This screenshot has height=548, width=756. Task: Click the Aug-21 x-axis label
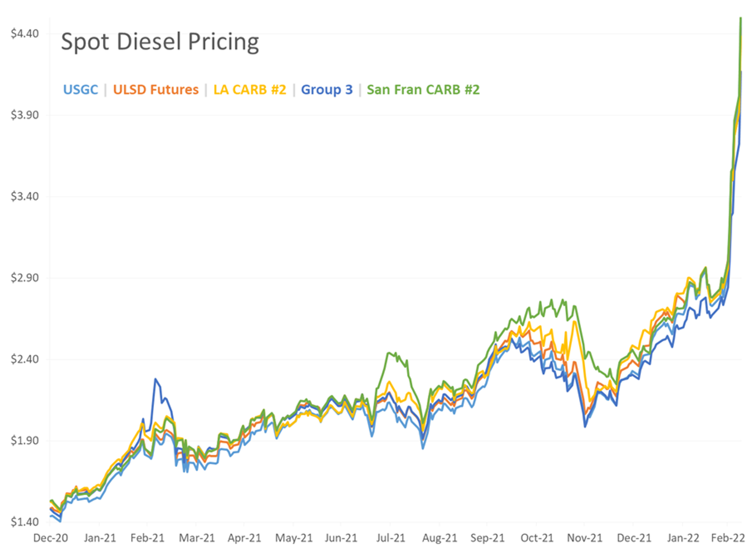(x=440, y=538)
